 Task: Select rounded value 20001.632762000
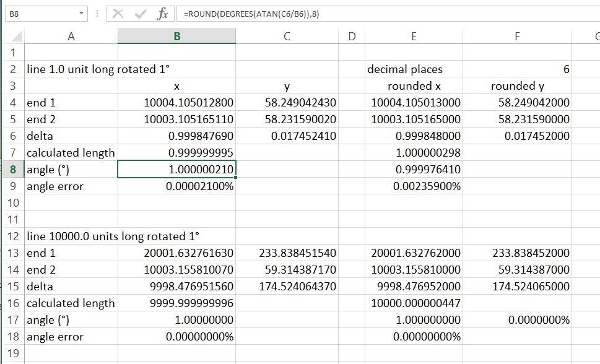(414, 253)
